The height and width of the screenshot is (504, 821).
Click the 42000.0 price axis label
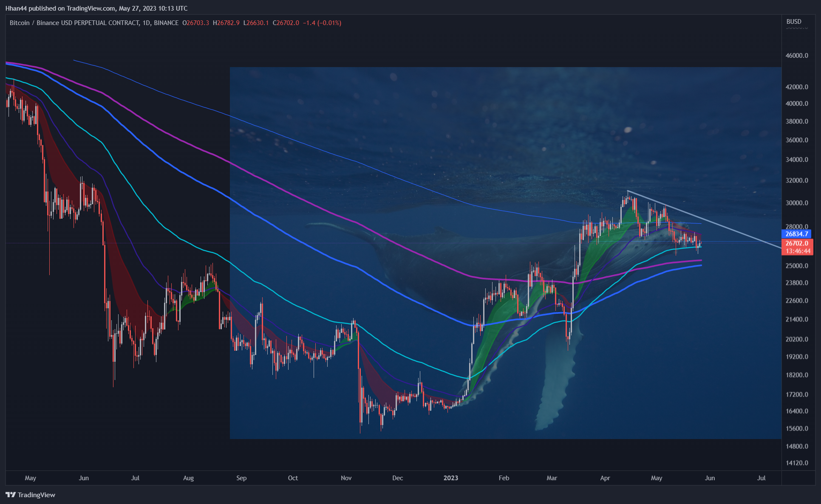tap(797, 87)
